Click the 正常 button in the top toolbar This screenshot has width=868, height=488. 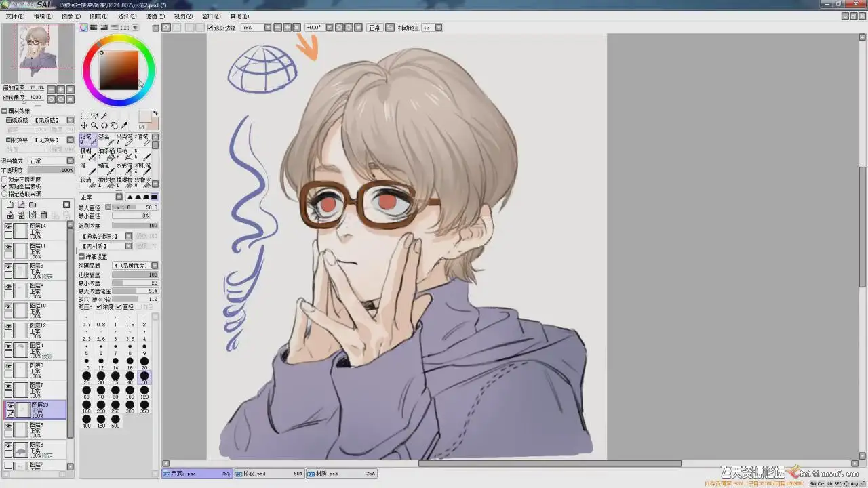(x=374, y=28)
